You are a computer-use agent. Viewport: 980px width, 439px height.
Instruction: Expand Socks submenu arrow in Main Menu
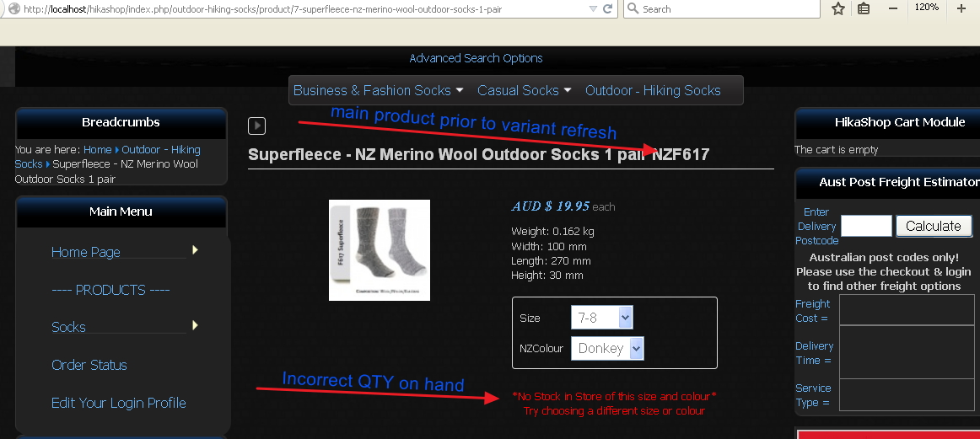click(x=195, y=325)
